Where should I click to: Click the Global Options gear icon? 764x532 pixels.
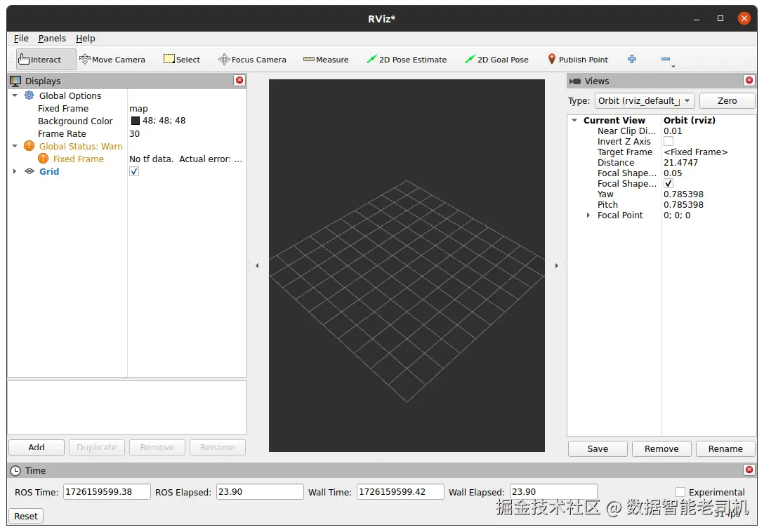(29, 95)
